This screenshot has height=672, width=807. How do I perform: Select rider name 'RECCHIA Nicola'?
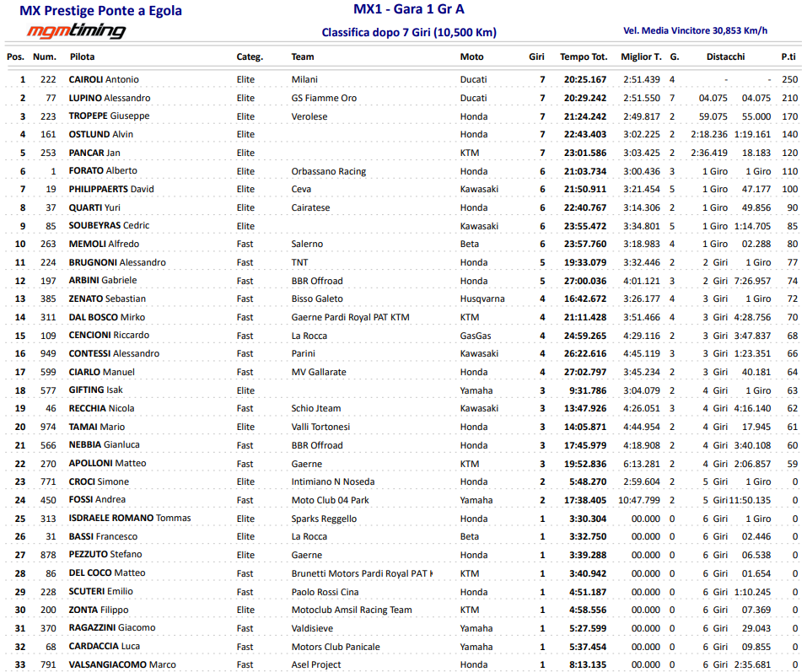(x=101, y=409)
